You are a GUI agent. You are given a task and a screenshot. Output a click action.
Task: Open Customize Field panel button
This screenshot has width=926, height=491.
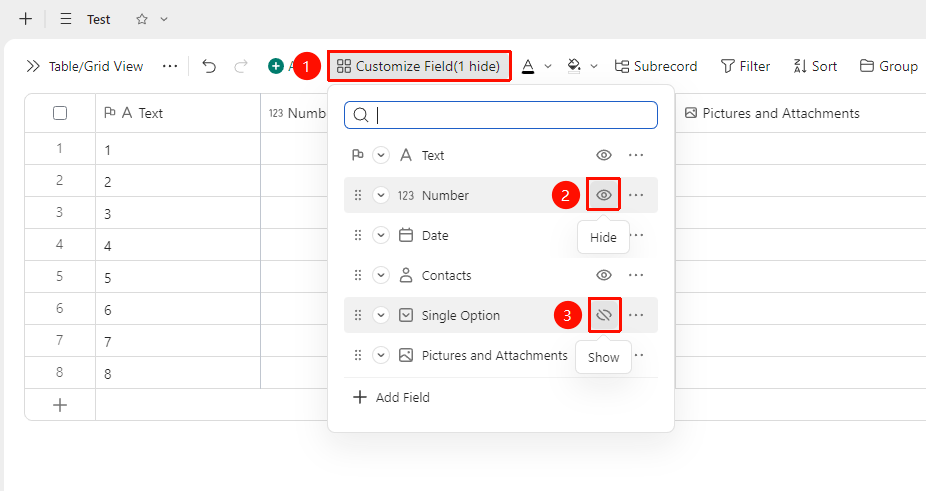coord(419,66)
